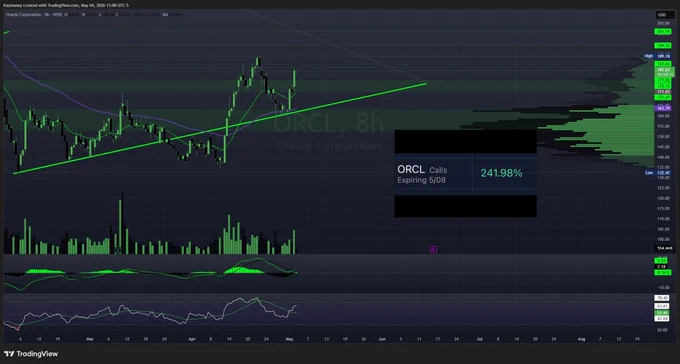The width and height of the screenshot is (680, 364).
Task: Click the 'Apr' label on the time axis
Action: point(192,339)
